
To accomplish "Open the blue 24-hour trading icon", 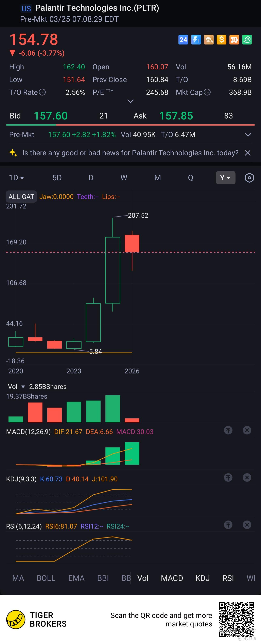I will (x=183, y=40).
